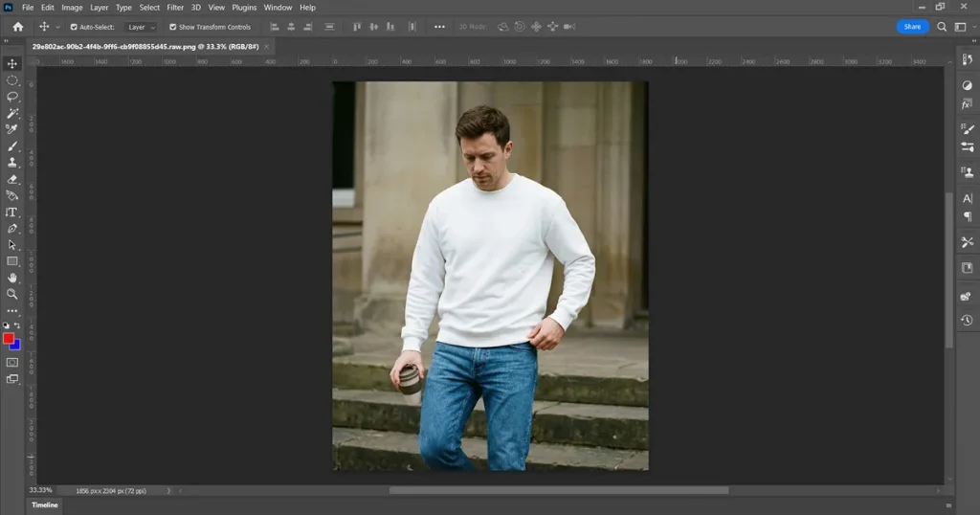Select the Hand tool
The width and height of the screenshot is (980, 515).
(x=11, y=278)
